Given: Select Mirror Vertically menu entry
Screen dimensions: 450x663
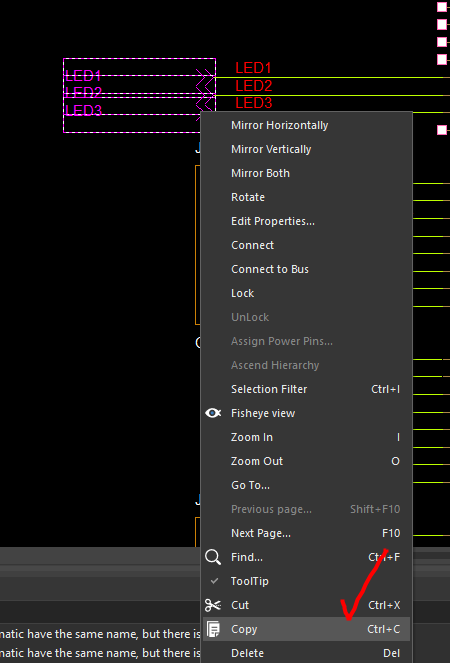Looking at the screenshot, I should coord(306,149).
